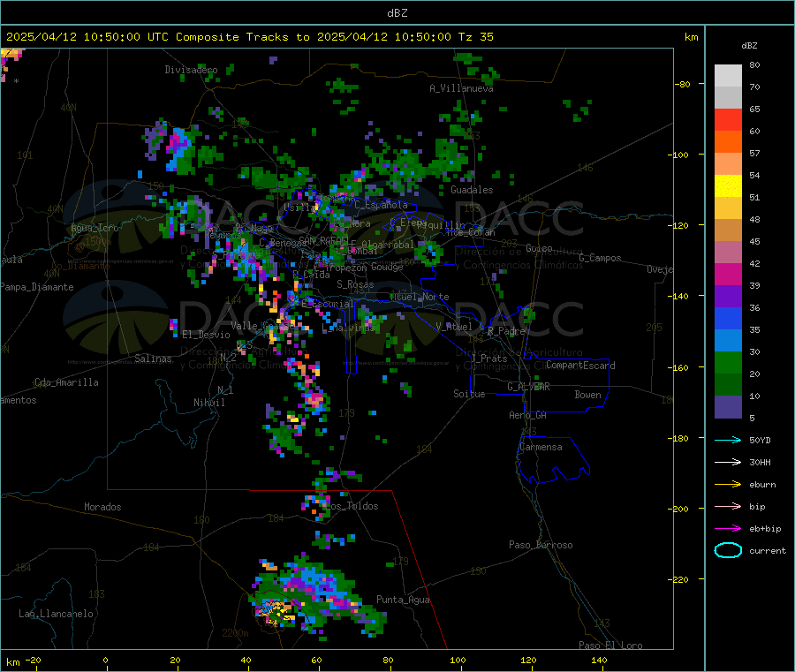Viewport: 795px width, 672px height.
Task: Click the '140' tick on the horizontal axis
Action: [x=599, y=660]
